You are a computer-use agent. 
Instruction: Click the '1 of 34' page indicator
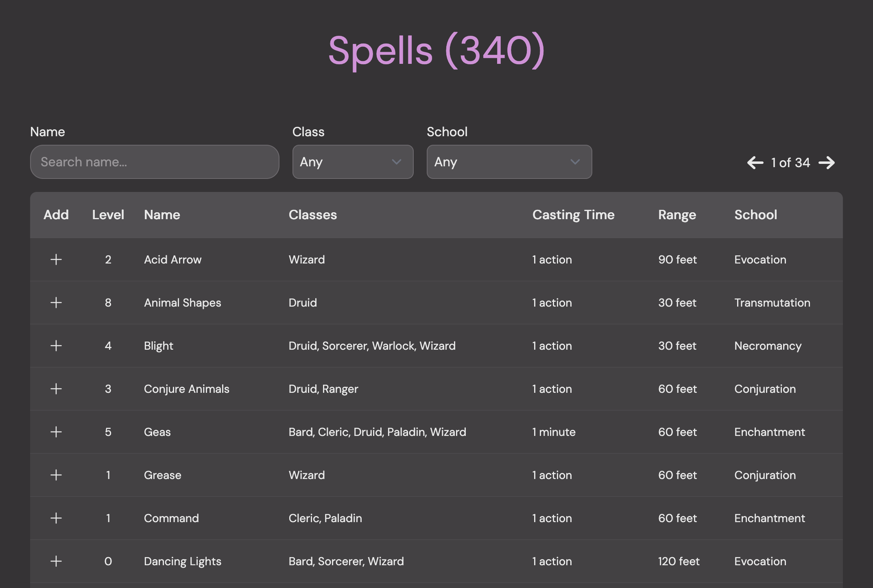coord(790,162)
